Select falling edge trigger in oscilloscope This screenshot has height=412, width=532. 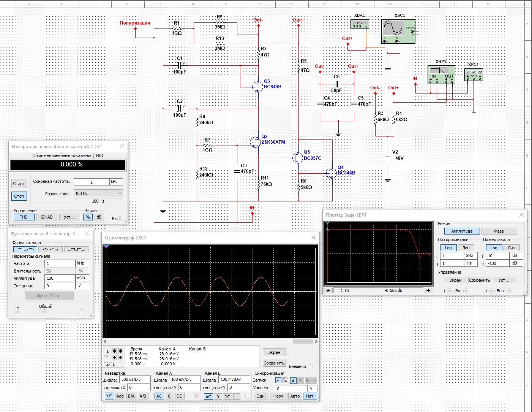click(285, 380)
